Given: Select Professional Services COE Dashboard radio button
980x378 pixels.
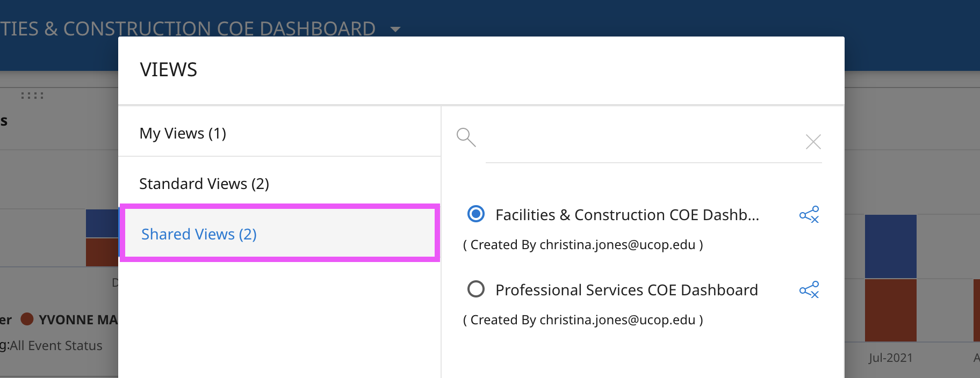Looking at the screenshot, I should click(476, 289).
